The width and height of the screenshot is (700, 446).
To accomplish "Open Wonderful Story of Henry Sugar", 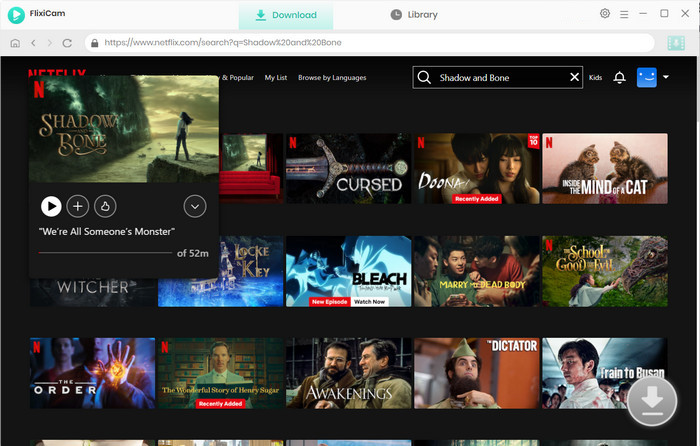I will click(x=221, y=373).
